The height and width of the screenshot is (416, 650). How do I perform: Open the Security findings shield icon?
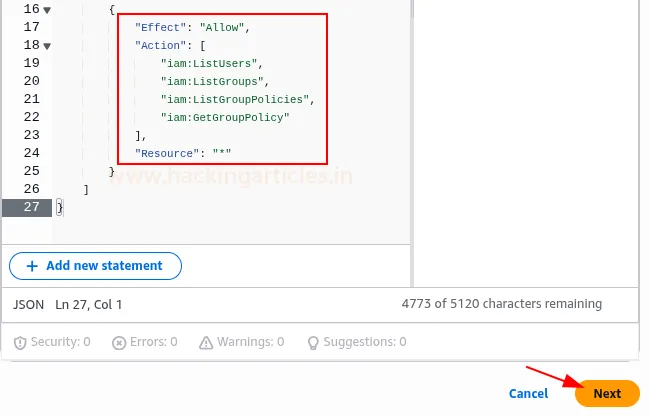[x=20, y=342]
